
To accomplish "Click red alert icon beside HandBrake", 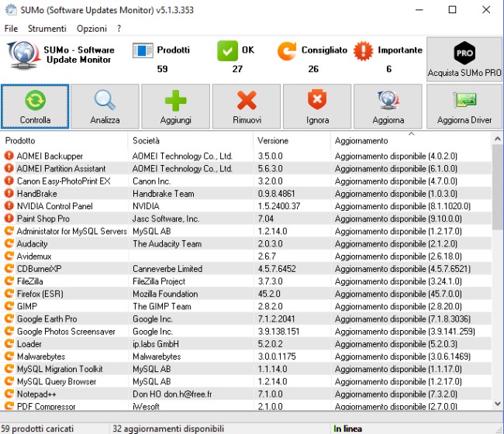I will [9, 194].
